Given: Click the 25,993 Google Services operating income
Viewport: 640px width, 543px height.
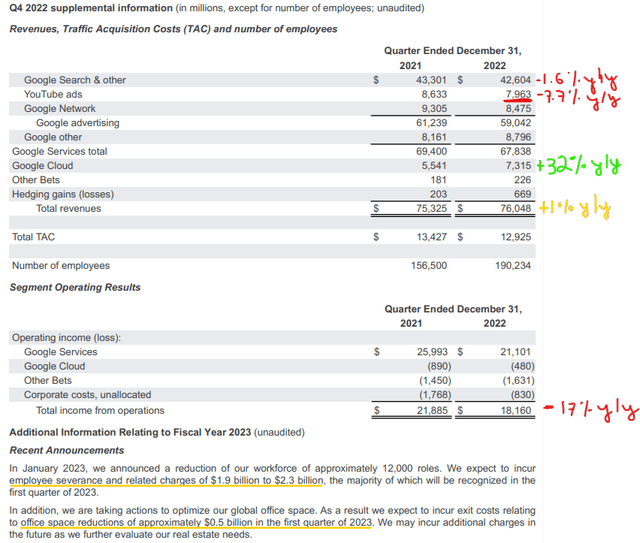Looking at the screenshot, I should [432, 352].
